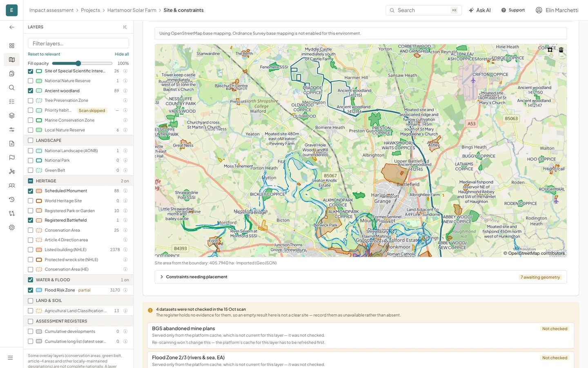Screen dimensions: 588x368
Task: Go to Projects breadcrumb
Action: pos(90,10)
